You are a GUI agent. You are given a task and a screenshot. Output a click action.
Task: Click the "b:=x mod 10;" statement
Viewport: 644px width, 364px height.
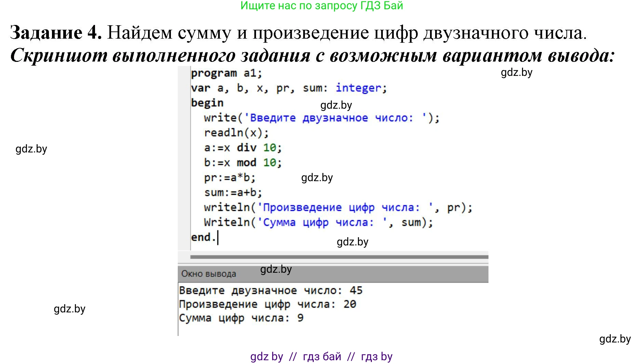point(243,163)
